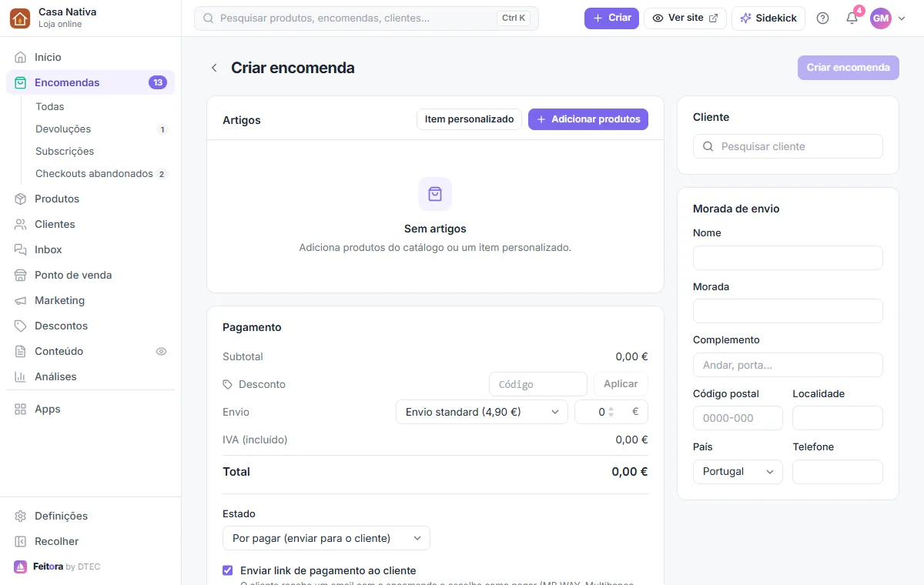This screenshot has width=924, height=585.
Task: Focus the global search field
Action: pyautogui.click(x=367, y=18)
